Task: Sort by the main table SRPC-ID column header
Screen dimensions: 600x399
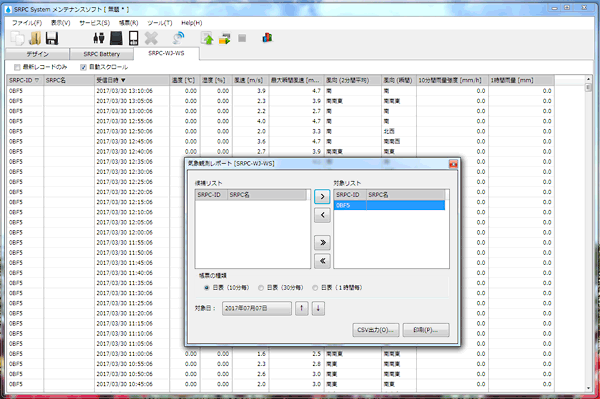Action: pos(25,80)
